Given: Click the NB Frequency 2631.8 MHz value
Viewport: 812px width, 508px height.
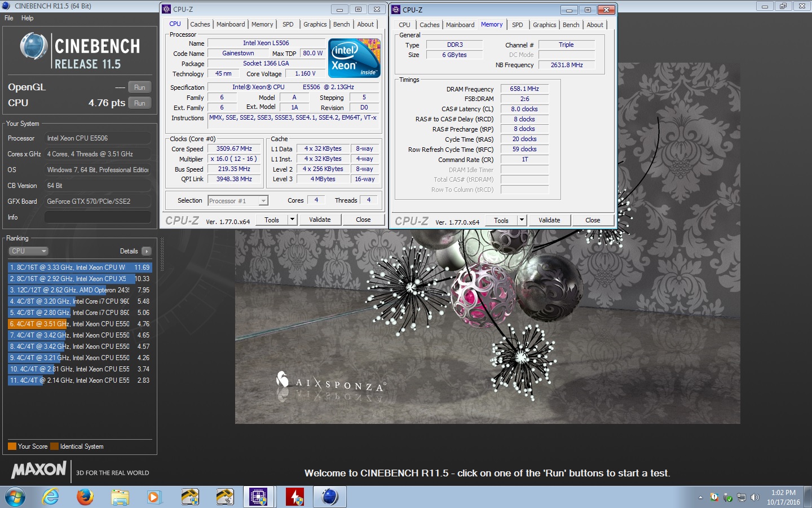Looking at the screenshot, I should [x=567, y=65].
